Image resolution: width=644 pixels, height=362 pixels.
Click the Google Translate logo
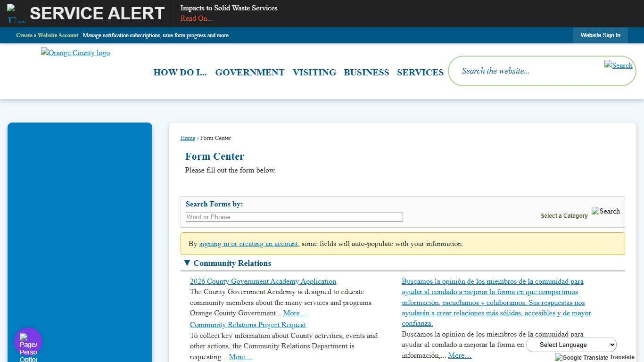(581, 357)
